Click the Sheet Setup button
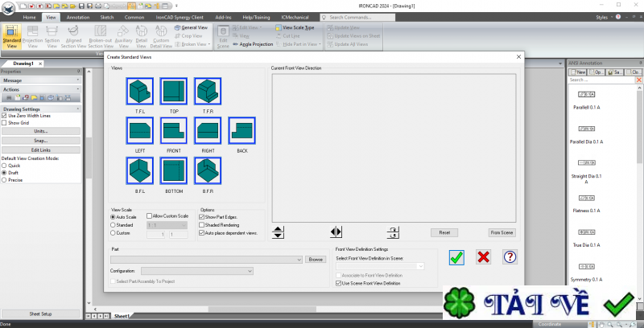Image resolution: width=644 pixels, height=328 pixels. point(41,314)
